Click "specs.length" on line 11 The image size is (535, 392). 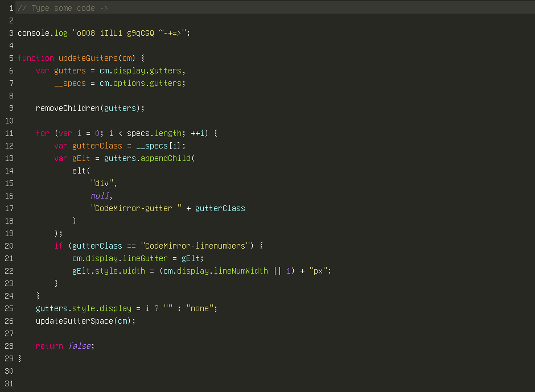point(154,133)
